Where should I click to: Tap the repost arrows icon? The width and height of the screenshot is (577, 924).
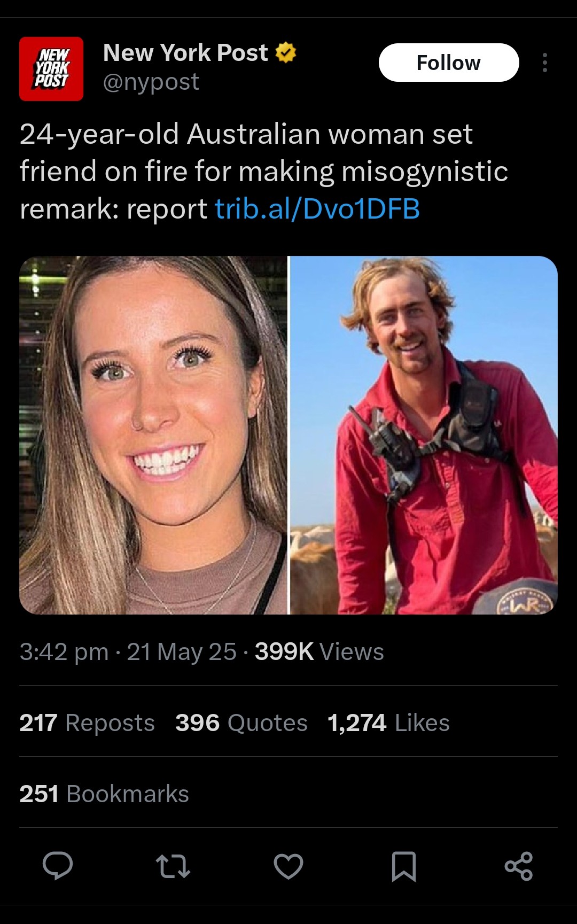173,866
